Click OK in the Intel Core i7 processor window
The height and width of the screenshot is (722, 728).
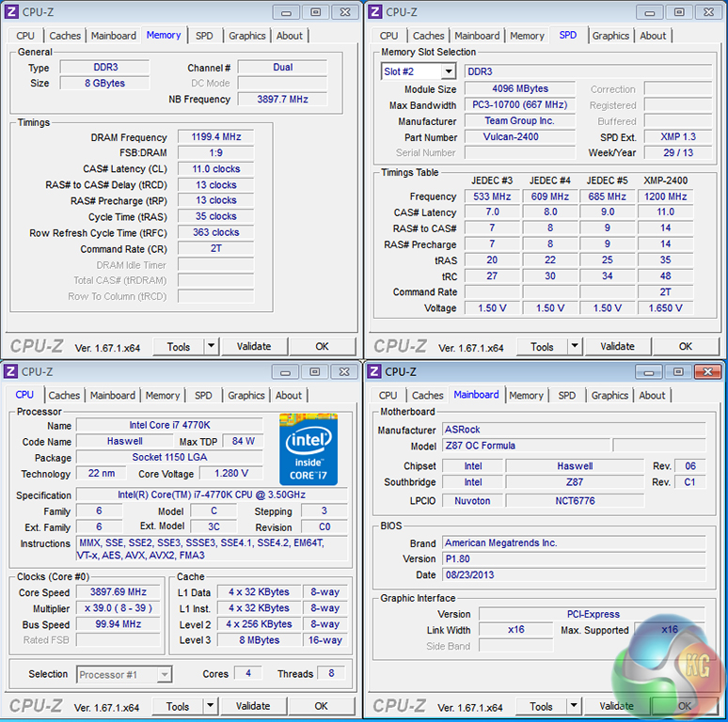[x=321, y=706]
